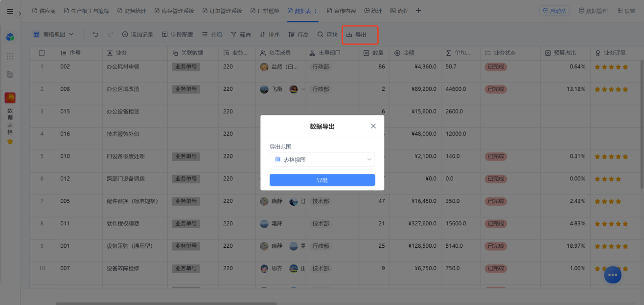The image size is (644, 305).
Task: Click the 关联数据 column header
Action: (192, 53)
